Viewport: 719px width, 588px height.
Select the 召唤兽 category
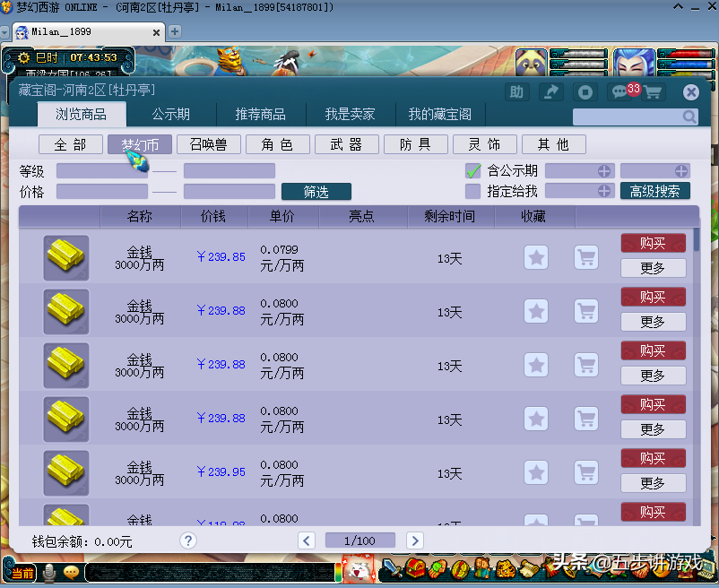tap(209, 144)
